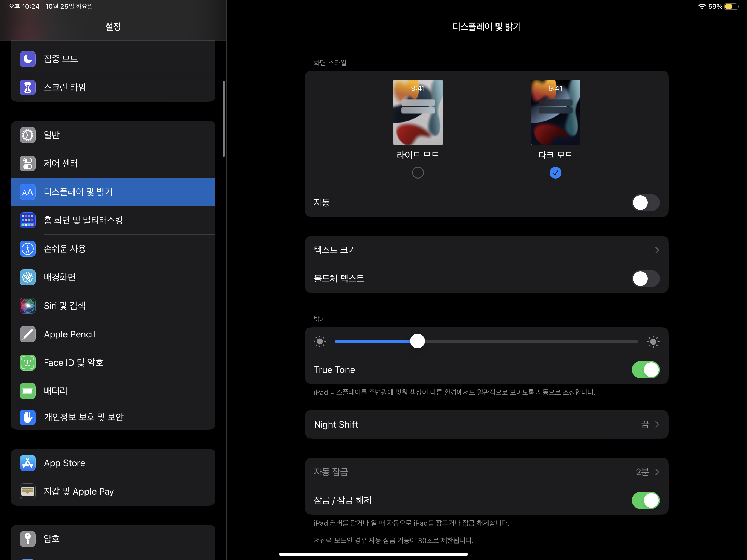
Task: Select the 다크 모드 checked radio button
Action: coord(555,173)
